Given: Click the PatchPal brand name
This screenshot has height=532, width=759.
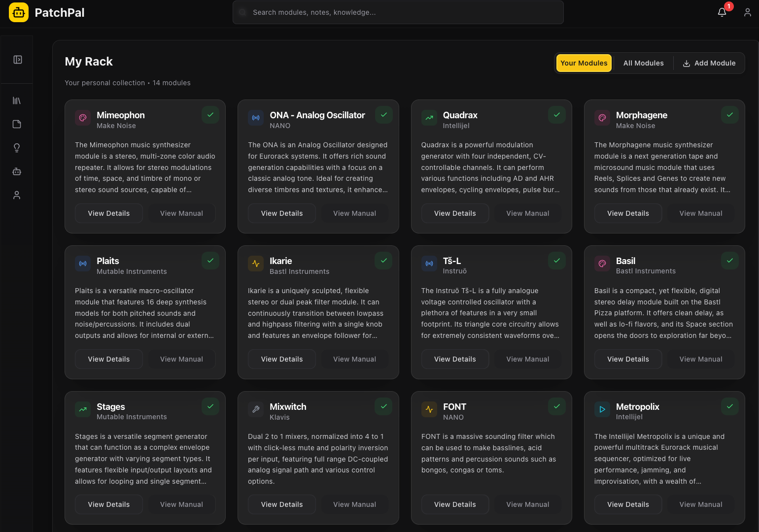Looking at the screenshot, I should tap(60, 12).
